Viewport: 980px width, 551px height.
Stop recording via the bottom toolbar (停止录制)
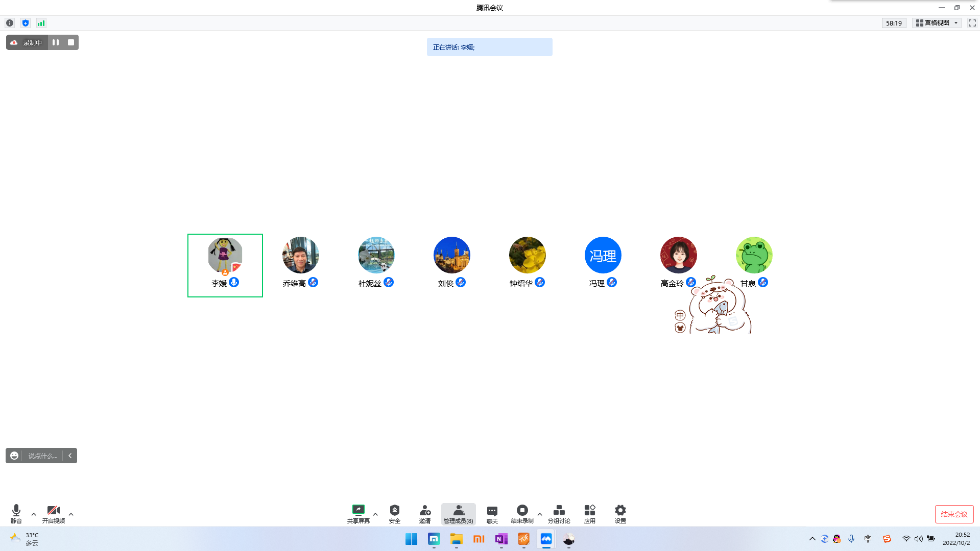pyautogui.click(x=522, y=512)
